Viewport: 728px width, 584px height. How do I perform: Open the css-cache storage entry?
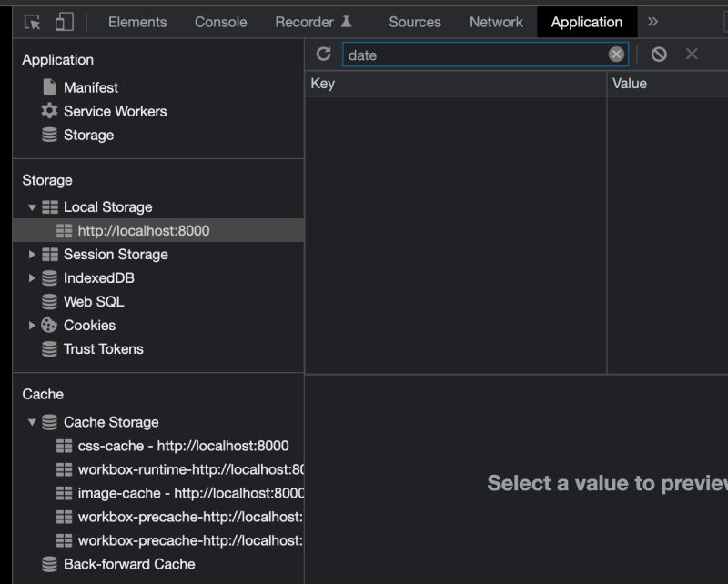182,446
